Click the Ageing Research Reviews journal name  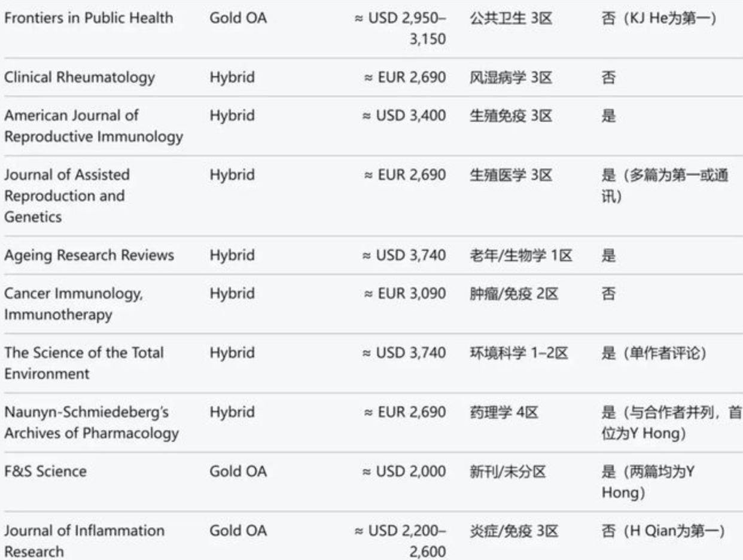point(89,255)
